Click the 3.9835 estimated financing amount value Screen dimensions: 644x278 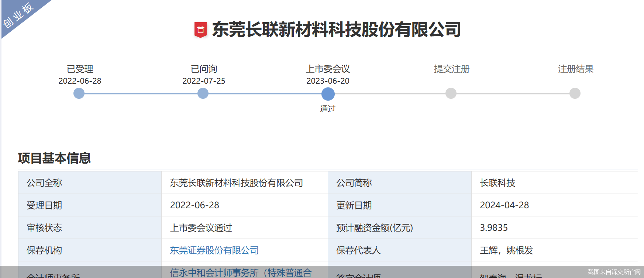point(494,228)
